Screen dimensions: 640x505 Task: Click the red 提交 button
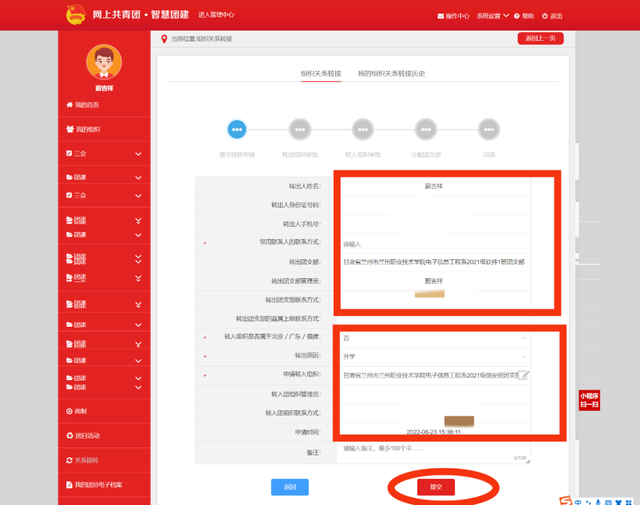436,487
